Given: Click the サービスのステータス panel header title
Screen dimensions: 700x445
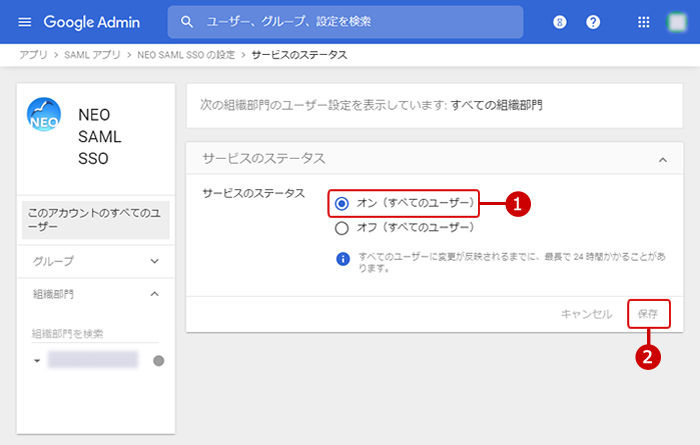Looking at the screenshot, I should (x=264, y=158).
